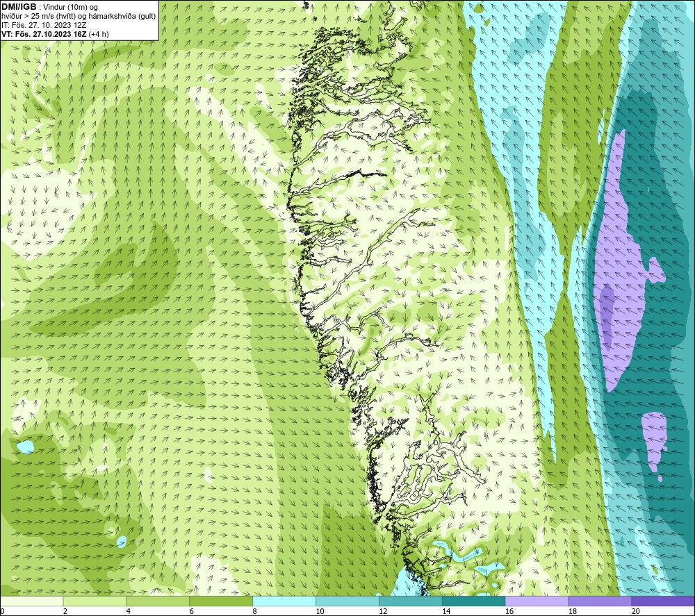Screen dimensions: 695x616
Task: Click the '8' label on the wind scale
Action: [x=255, y=611]
